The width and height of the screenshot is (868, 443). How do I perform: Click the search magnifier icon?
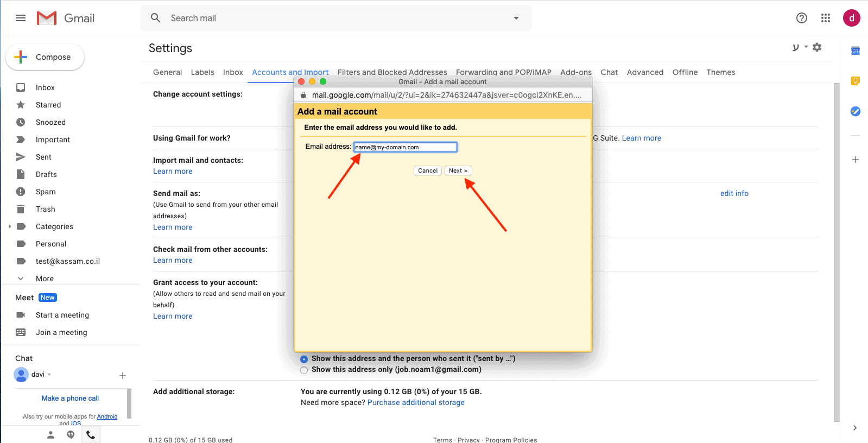(155, 18)
